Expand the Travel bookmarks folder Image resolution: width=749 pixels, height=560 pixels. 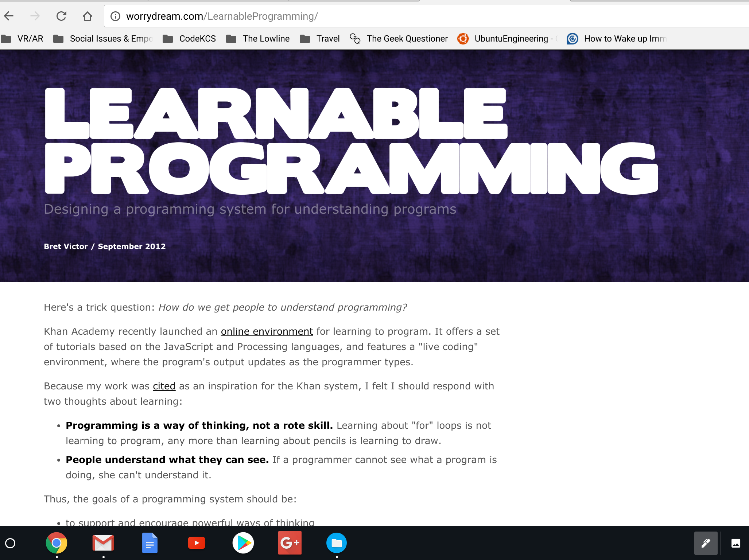(x=320, y=39)
